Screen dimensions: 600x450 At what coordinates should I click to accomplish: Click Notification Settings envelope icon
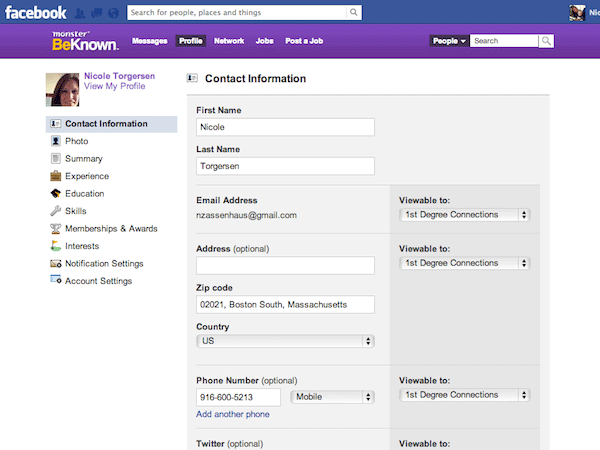[x=55, y=263]
